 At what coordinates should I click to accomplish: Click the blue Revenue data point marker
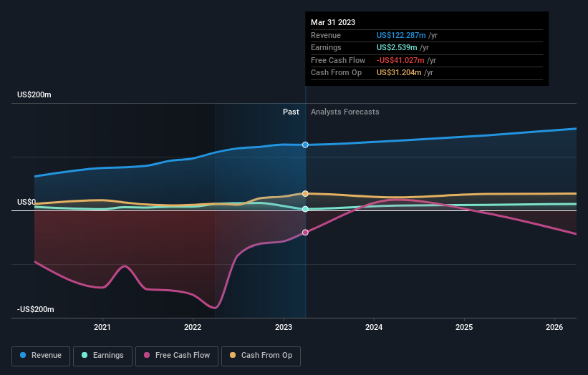click(x=305, y=145)
